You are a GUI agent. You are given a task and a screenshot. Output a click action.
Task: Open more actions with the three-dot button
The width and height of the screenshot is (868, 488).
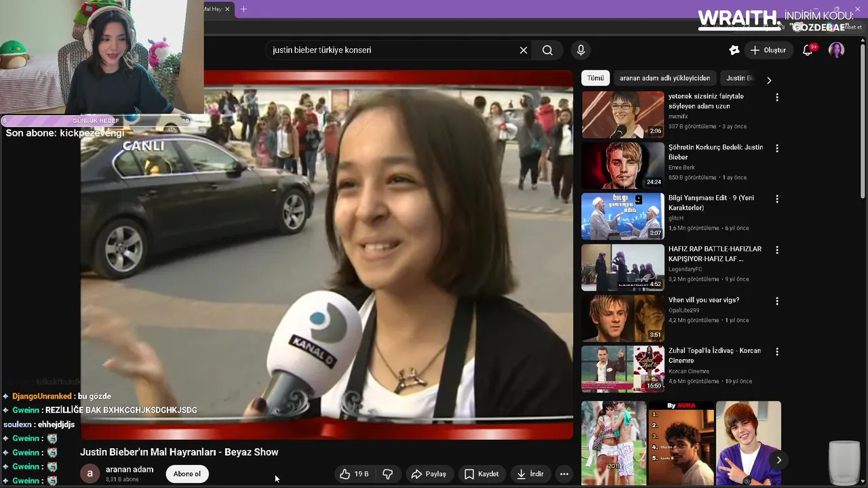click(564, 474)
